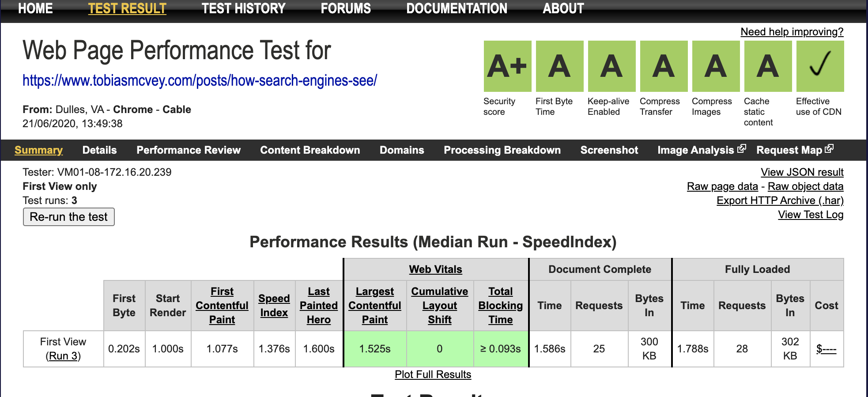Select the Compress Images grade badge
The height and width of the screenshot is (397, 868).
tap(716, 66)
